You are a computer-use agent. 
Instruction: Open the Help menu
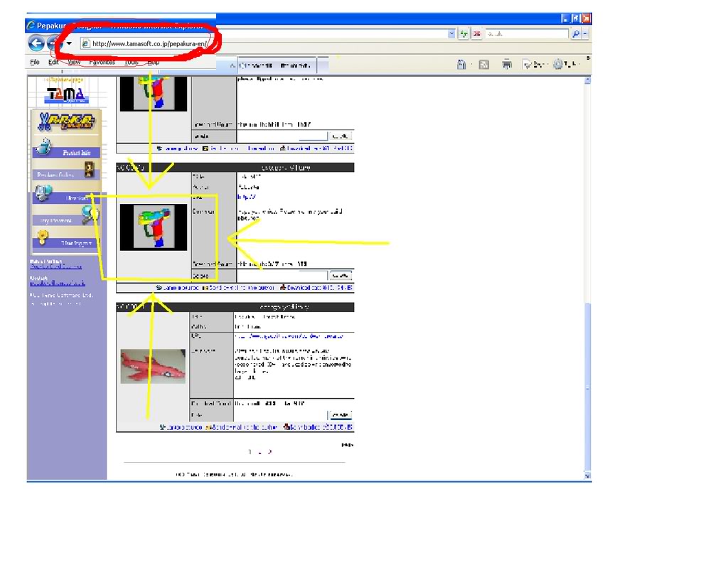click(x=154, y=62)
